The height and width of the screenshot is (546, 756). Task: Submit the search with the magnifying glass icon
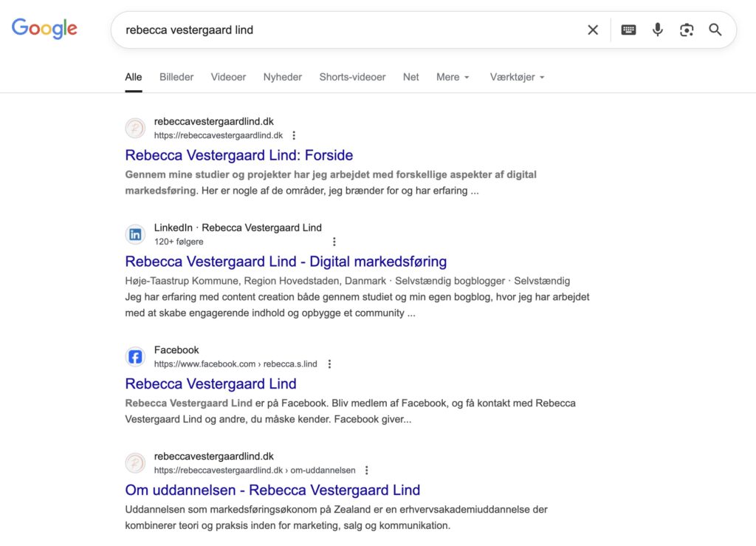[715, 30]
